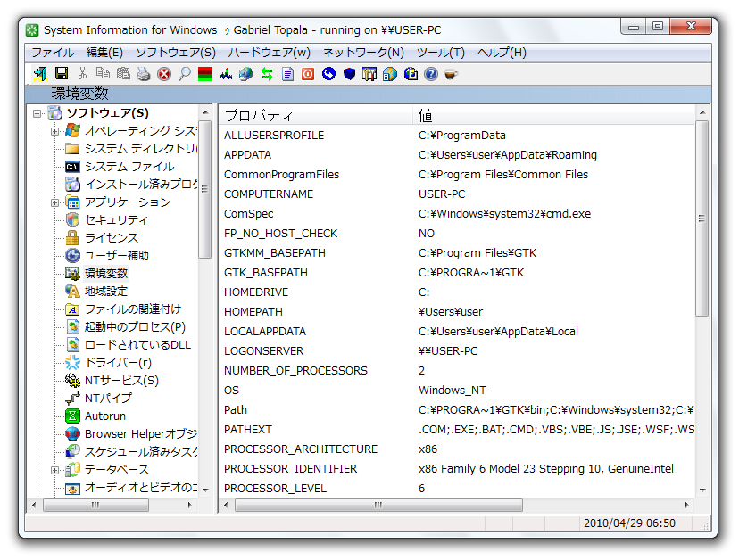The image size is (739, 560).
Task: Select システム ファイル in the tree
Action: [129, 167]
